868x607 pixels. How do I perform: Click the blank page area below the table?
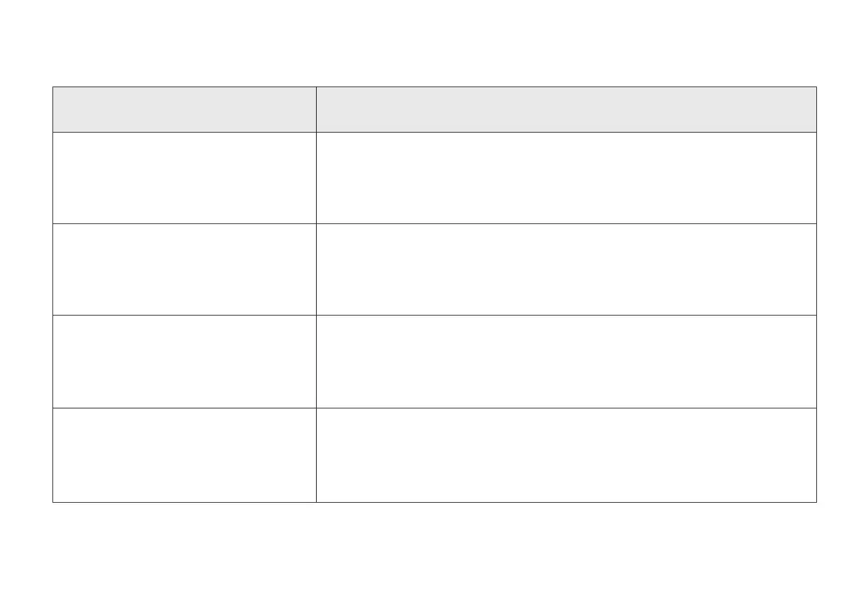tap(434, 553)
